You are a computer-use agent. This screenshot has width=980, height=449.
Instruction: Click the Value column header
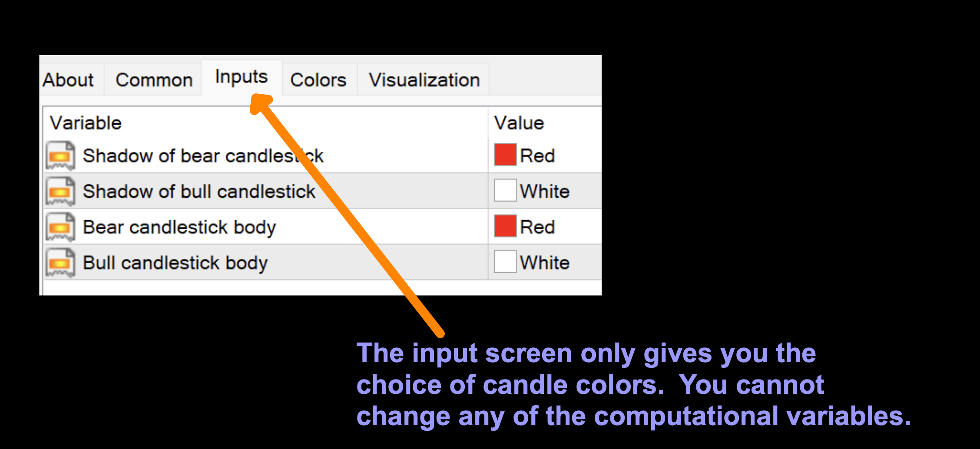(x=519, y=123)
